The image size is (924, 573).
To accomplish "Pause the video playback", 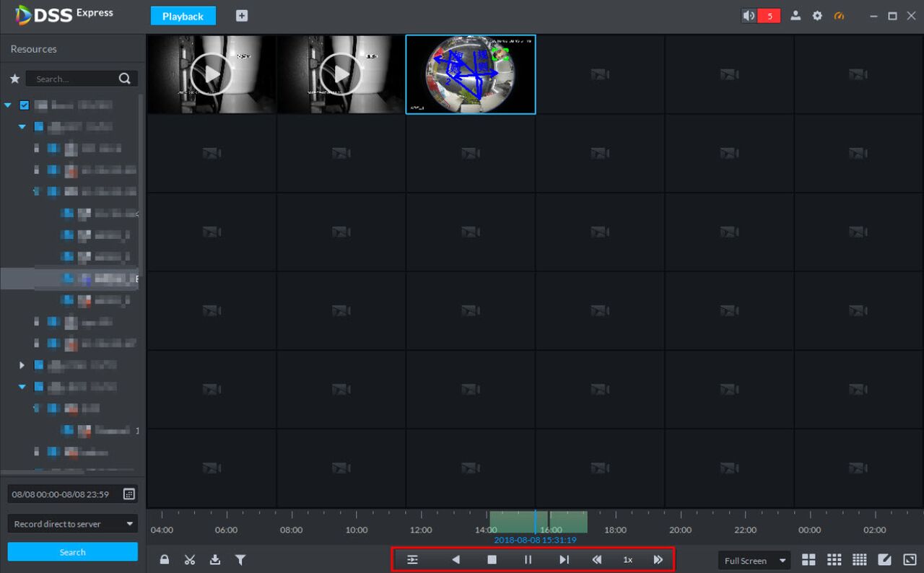I will pyautogui.click(x=528, y=559).
